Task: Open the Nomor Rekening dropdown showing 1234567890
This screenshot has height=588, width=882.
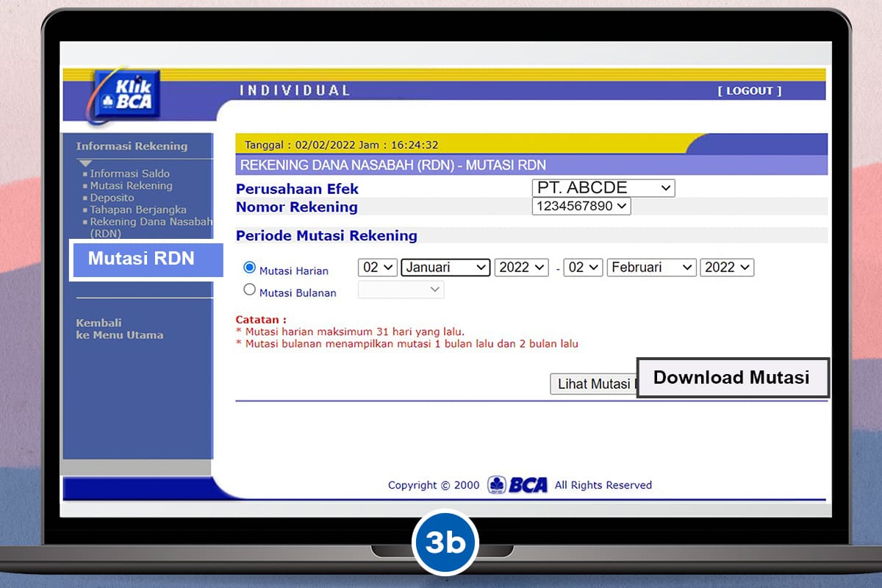Action: coord(581,207)
